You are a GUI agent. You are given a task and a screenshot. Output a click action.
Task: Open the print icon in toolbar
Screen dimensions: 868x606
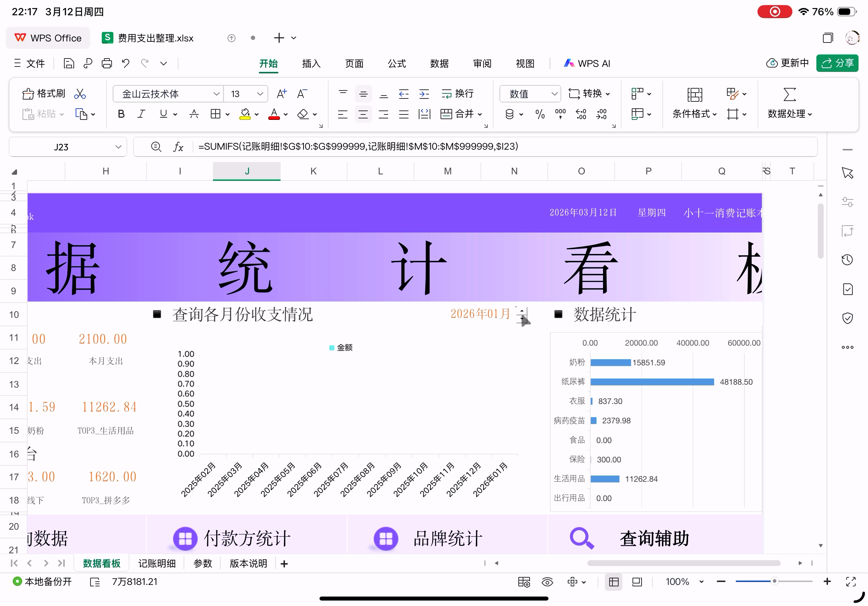click(107, 63)
